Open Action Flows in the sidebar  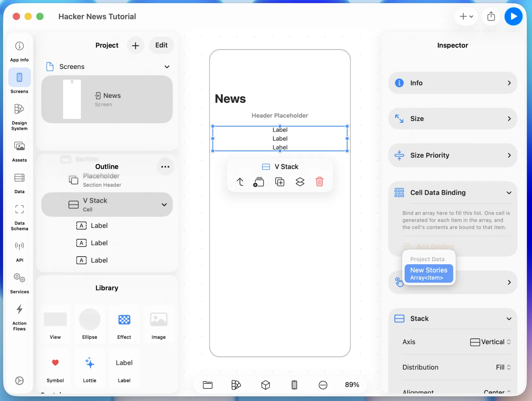19,317
